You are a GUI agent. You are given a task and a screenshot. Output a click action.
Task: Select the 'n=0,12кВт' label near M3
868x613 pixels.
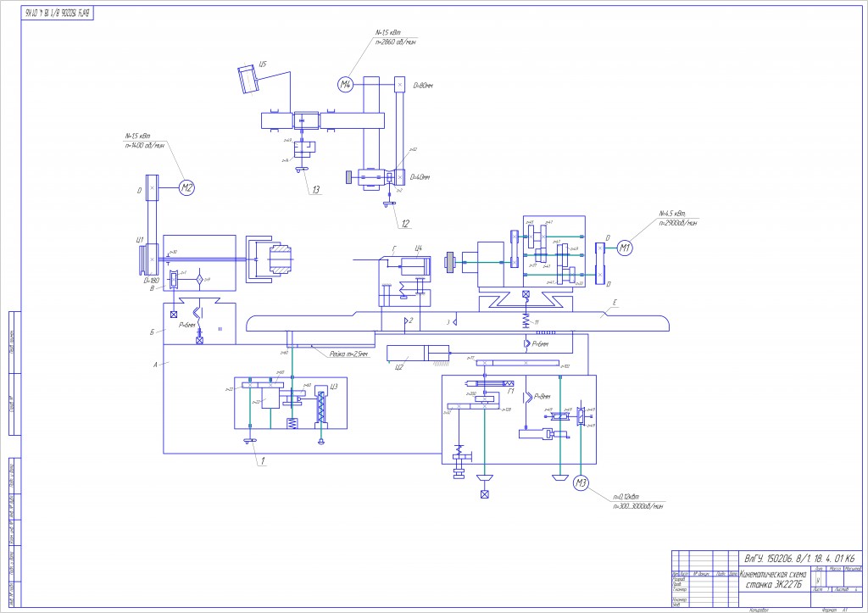point(626,497)
